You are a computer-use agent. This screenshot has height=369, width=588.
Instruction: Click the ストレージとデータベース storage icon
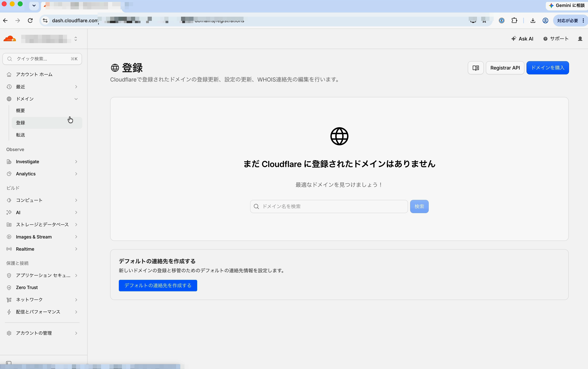point(9,225)
